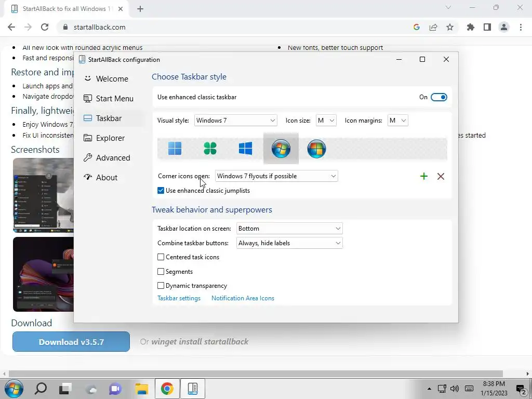Show hidden tray icons arrow
This screenshot has width=532, height=399.
click(x=429, y=389)
